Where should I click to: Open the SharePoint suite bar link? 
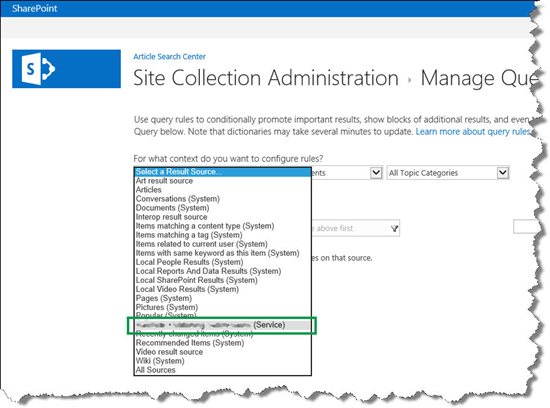coord(34,8)
